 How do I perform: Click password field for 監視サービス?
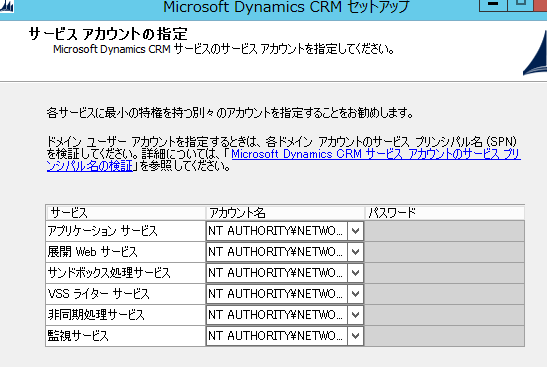click(x=444, y=336)
